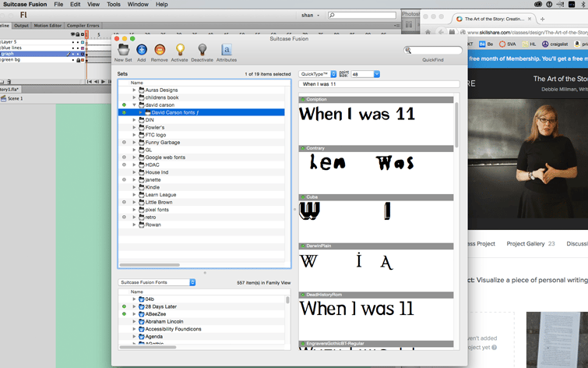Open the View menu
The width and height of the screenshot is (588, 368).
tap(93, 4)
